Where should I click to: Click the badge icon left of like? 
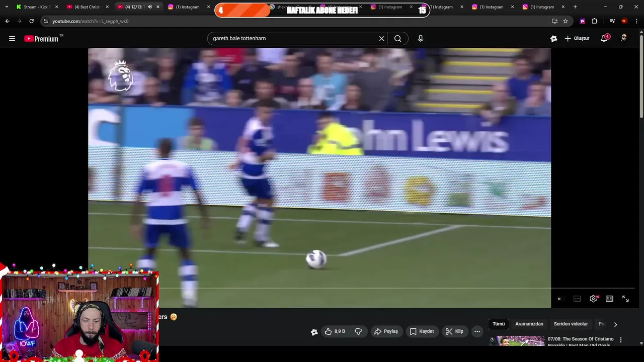tap(314, 332)
